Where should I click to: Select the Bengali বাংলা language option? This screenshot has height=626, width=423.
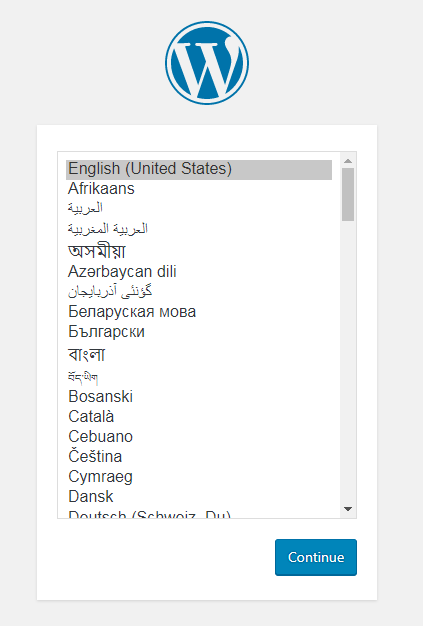[199, 355]
